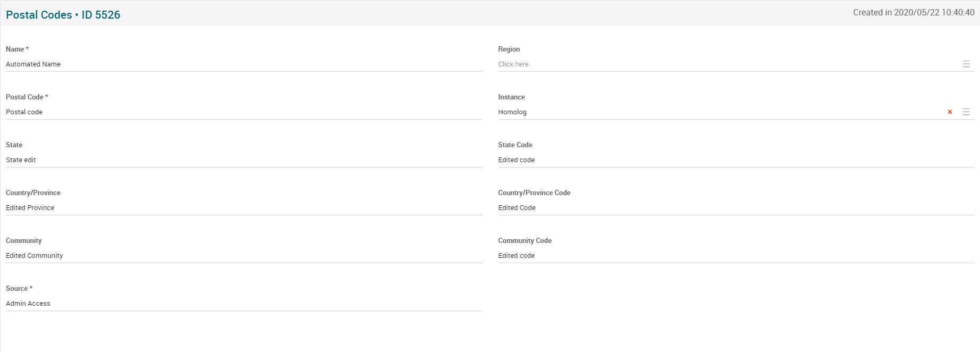Edit the Community field 'Edited Community'

click(243, 256)
